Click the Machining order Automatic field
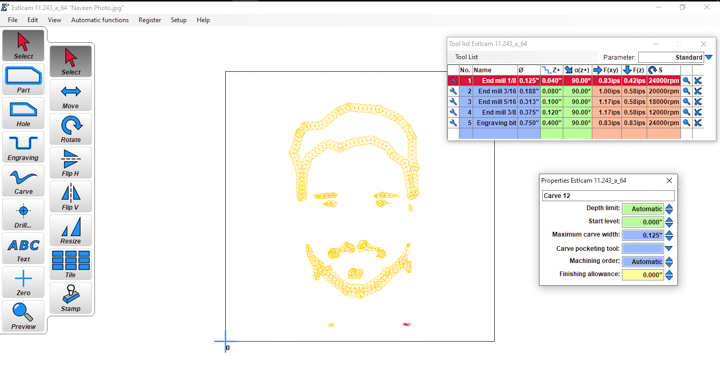 [x=643, y=262]
